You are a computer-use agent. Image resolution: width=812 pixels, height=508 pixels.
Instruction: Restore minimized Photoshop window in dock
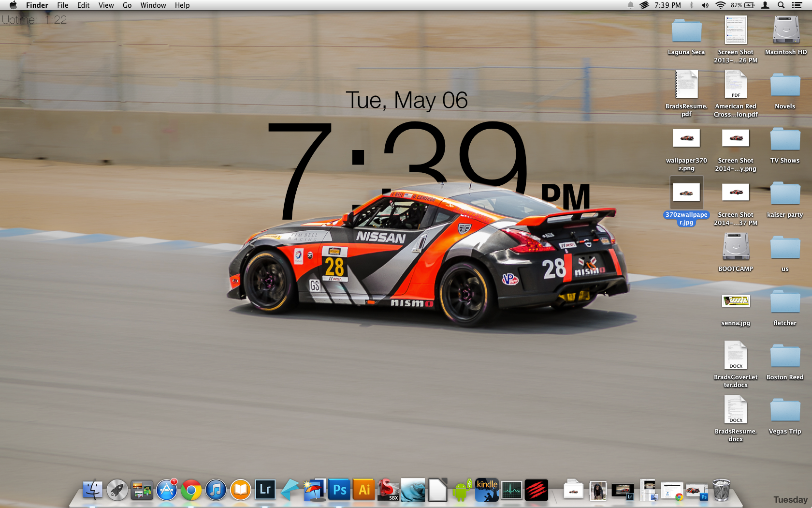pyautogui.click(x=697, y=492)
